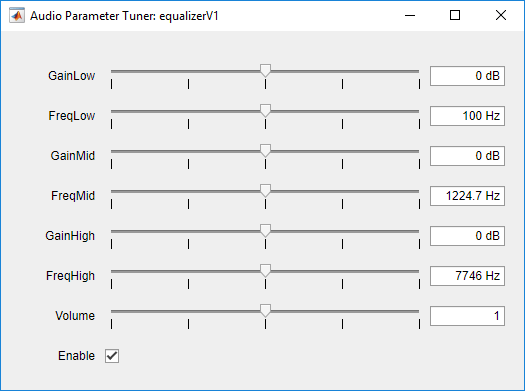Click the FreqHigh 7746 Hz field
Image resolution: width=525 pixels, height=391 pixels.
(467, 276)
